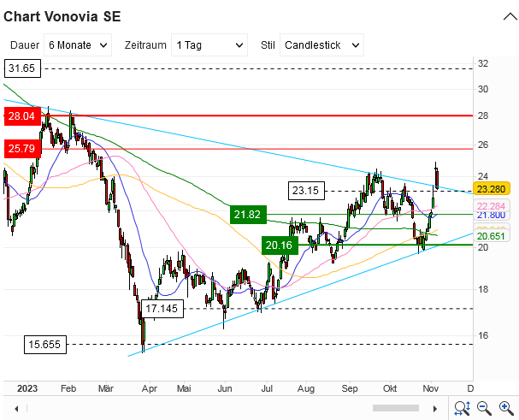Click the Chart Vonovia SE title
This screenshot has width=519, height=420.
click(62, 16)
